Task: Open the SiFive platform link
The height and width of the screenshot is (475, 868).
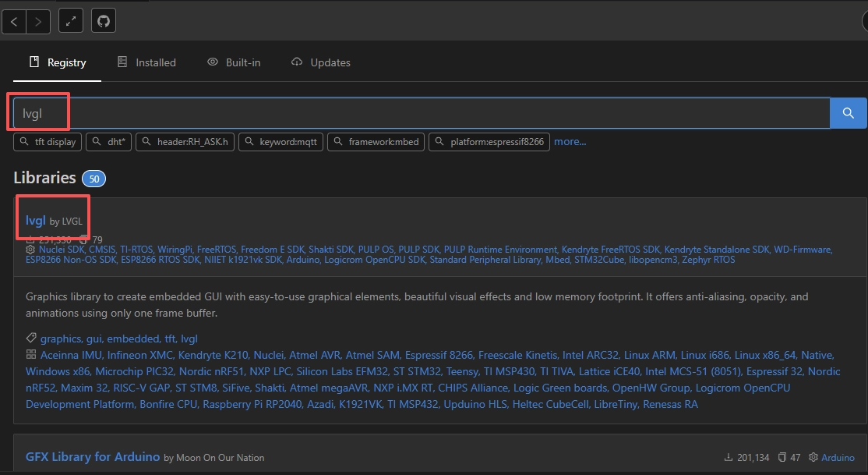Action: click(x=236, y=388)
